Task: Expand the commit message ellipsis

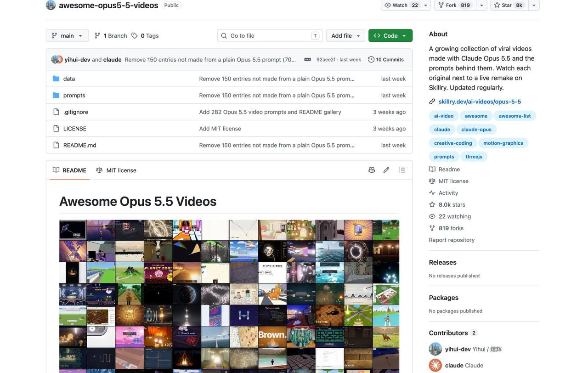Action: tap(308, 59)
